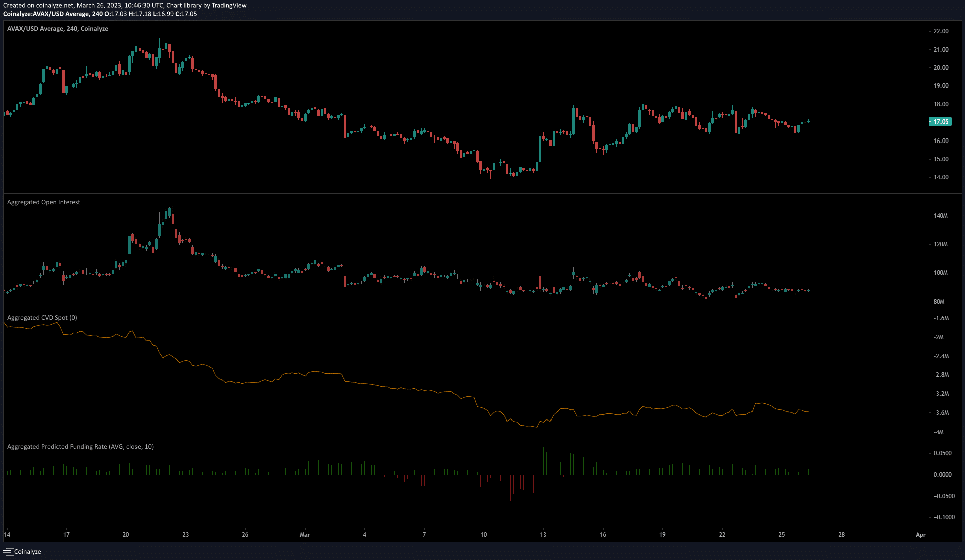Click the -1.6M CVD axis label
Screen dimensions: 965x560
coord(941,318)
